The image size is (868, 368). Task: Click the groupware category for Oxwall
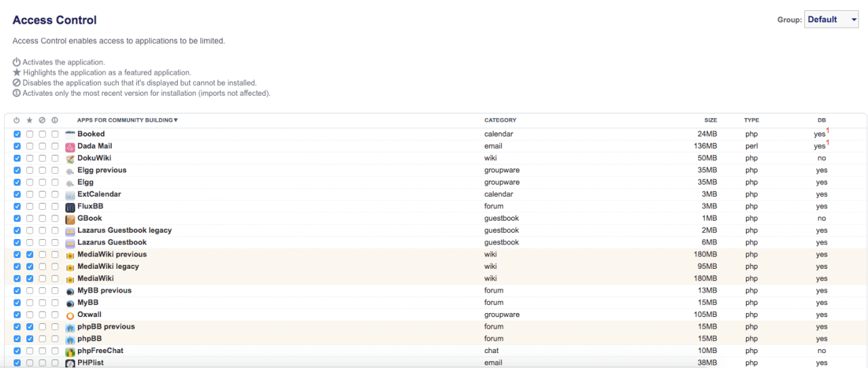click(502, 314)
